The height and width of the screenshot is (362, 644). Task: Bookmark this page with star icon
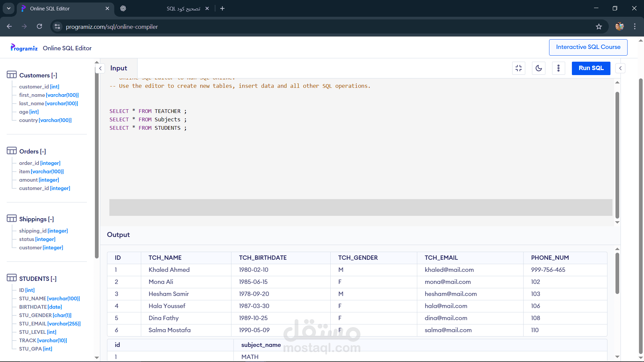pyautogui.click(x=599, y=27)
